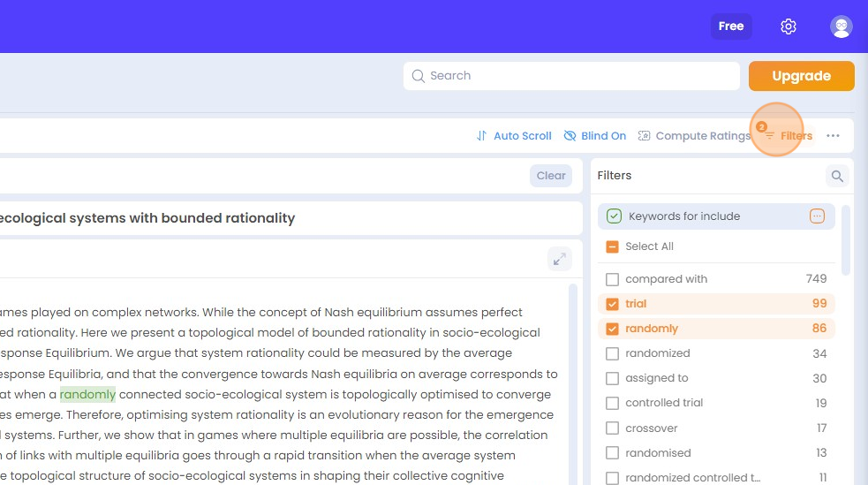Image resolution: width=868 pixels, height=485 pixels.
Task: Open the user profile avatar
Action: (841, 27)
